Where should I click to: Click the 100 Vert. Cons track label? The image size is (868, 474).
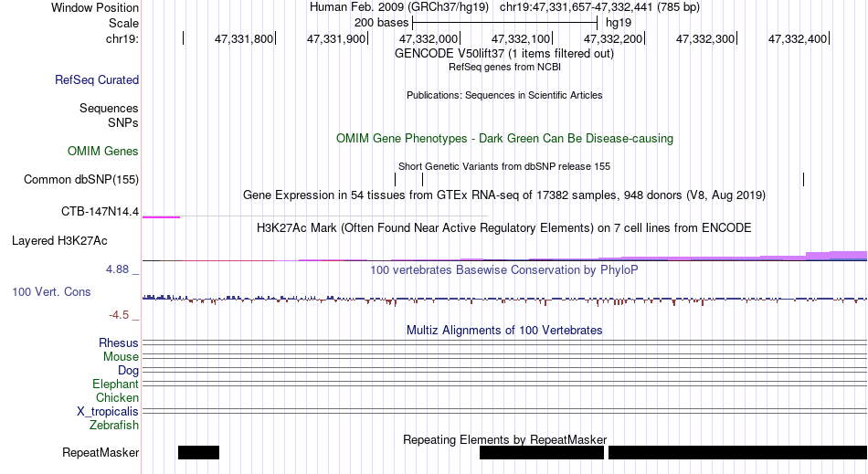click(x=51, y=291)
